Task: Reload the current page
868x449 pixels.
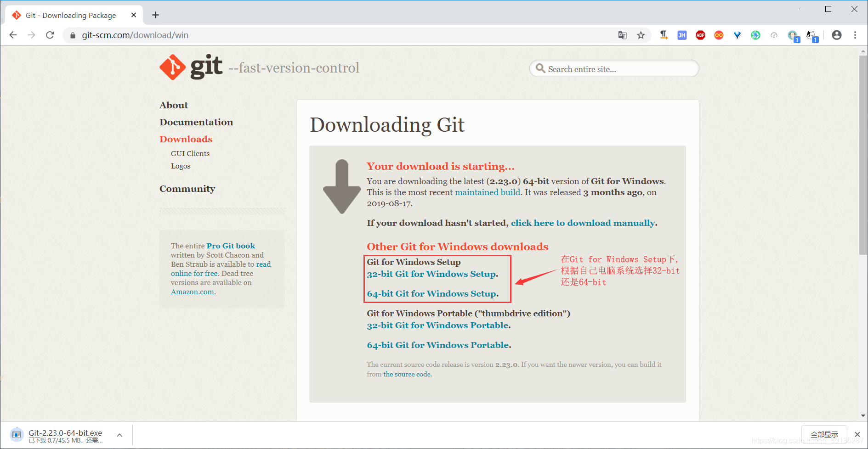Action: point(50,35)
